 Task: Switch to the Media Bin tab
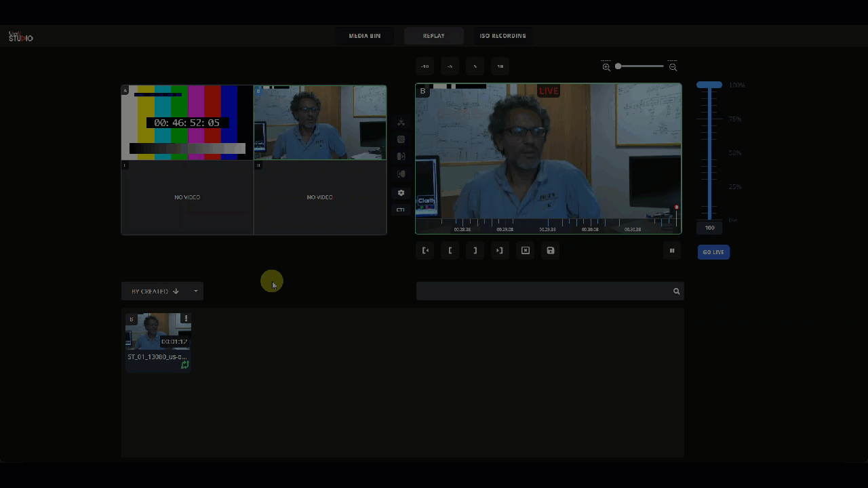(x=365, y=36)
